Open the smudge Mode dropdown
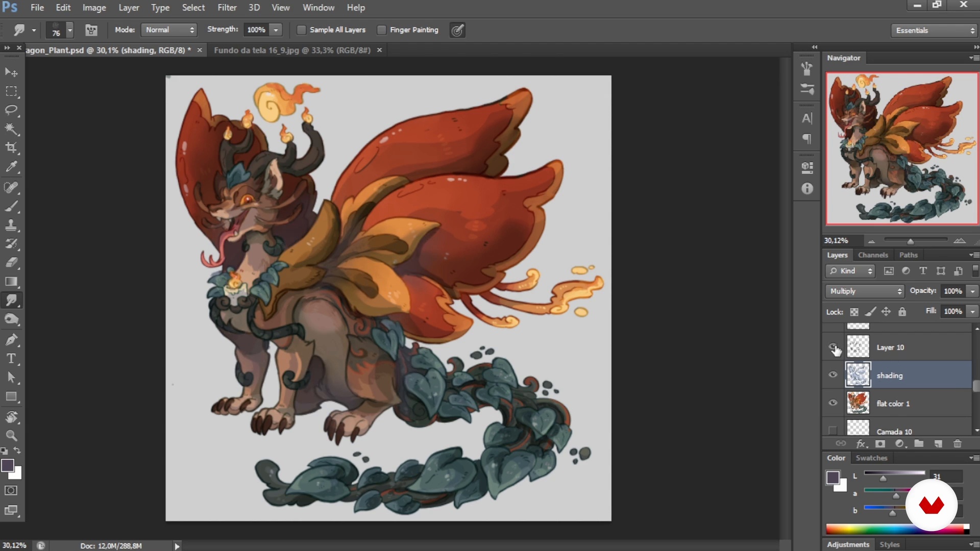980x551 pixels. (x=169, y=30)
